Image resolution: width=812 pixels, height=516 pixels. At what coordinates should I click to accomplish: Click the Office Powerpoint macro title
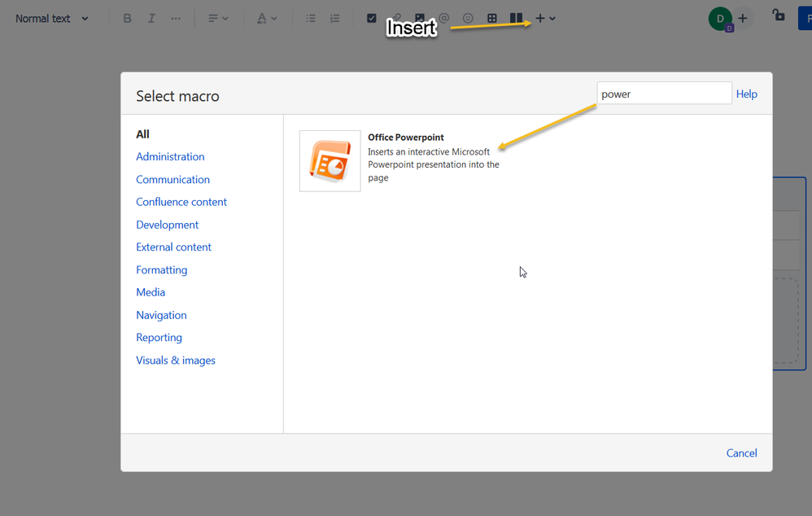(405, 138)
